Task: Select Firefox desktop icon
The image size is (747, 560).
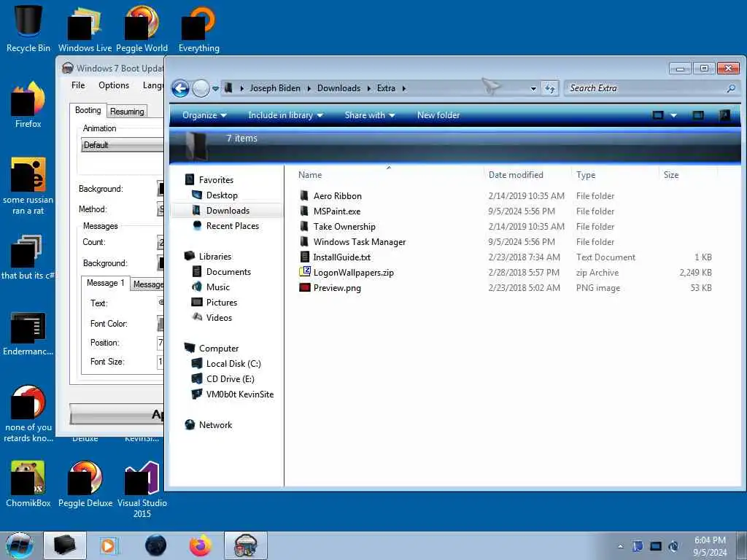Action: pos(28,104)
